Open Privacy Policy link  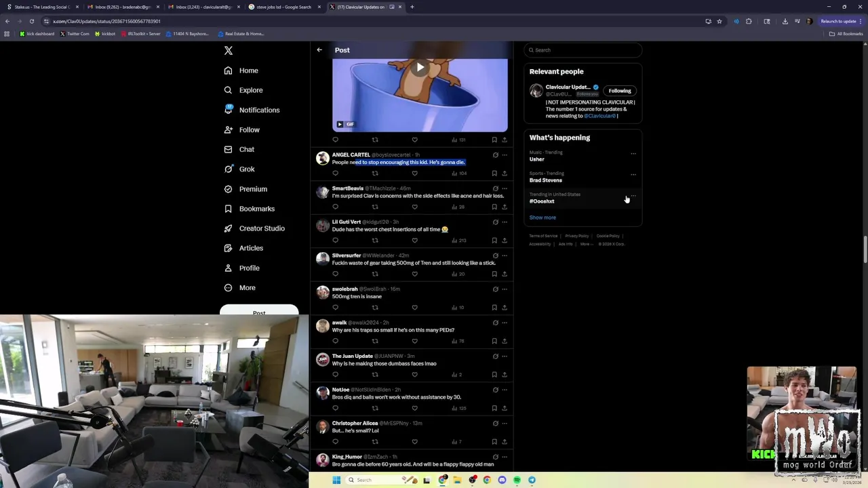click(x=577, y=236)
